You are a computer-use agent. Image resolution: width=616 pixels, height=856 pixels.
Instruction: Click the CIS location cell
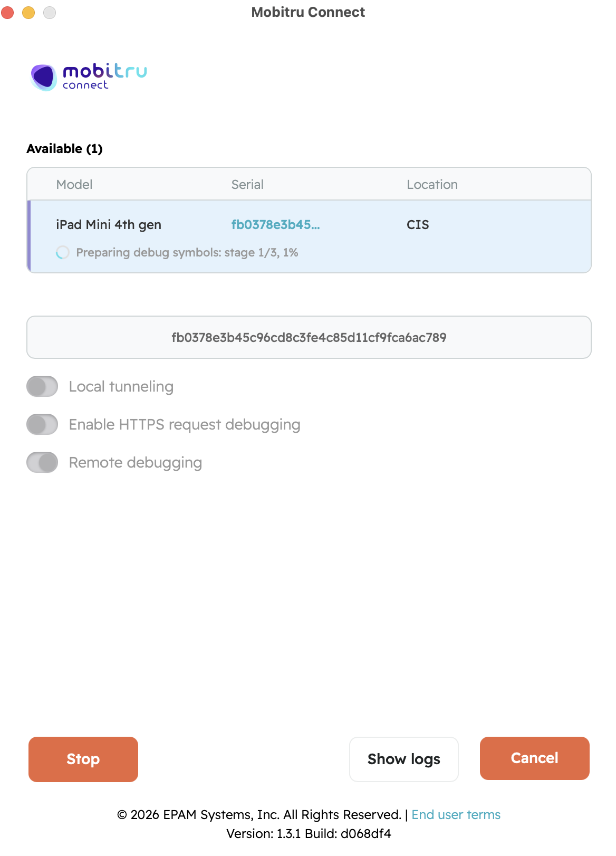(x=418, y=225)
